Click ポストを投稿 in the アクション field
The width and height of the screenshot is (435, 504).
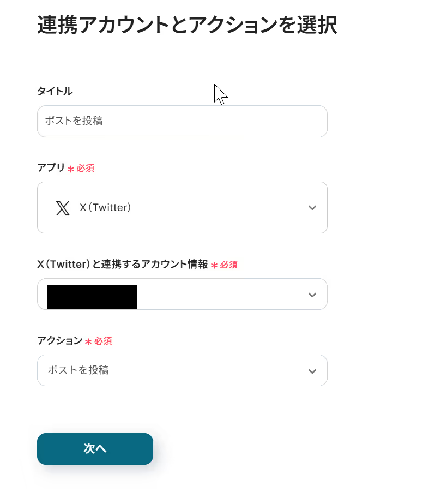tap(78, 370)
